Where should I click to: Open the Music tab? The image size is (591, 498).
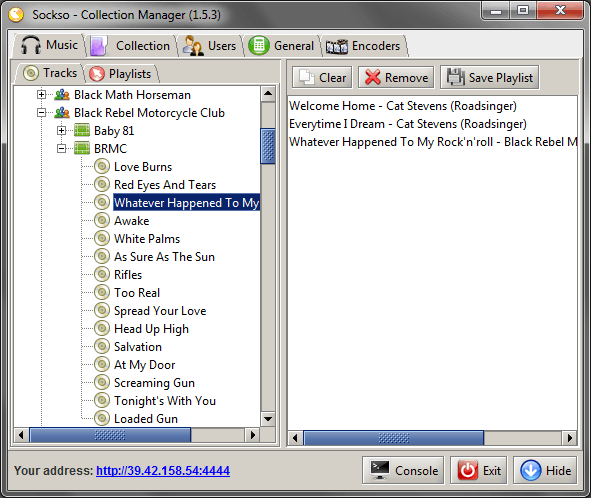(x=49, y=45)
